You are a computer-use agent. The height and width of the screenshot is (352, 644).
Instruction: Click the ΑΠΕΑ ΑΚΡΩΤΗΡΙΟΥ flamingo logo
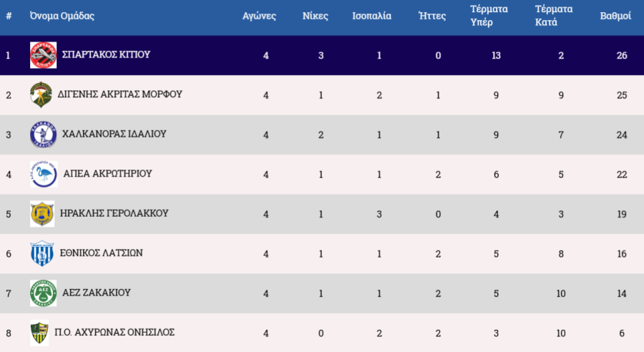pos(43,174)
